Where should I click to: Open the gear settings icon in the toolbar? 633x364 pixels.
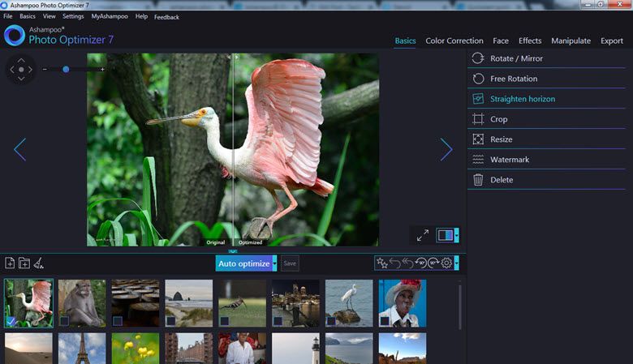446,263
